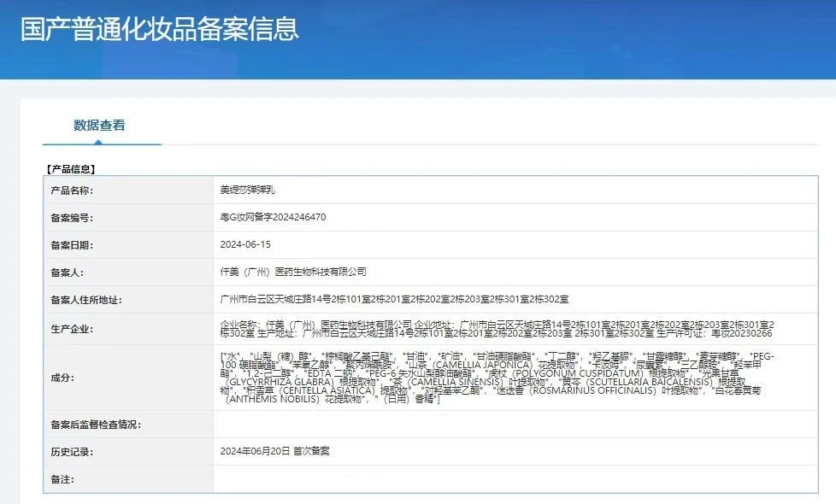Click the 【产品信息】 section heading

[71, 169]
